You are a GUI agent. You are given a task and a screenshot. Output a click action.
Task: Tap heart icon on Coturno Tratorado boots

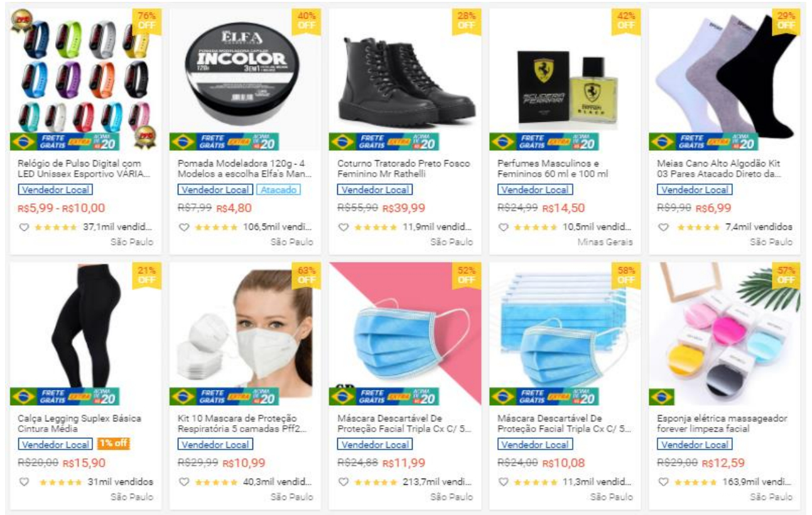click(x=344, y=227)
